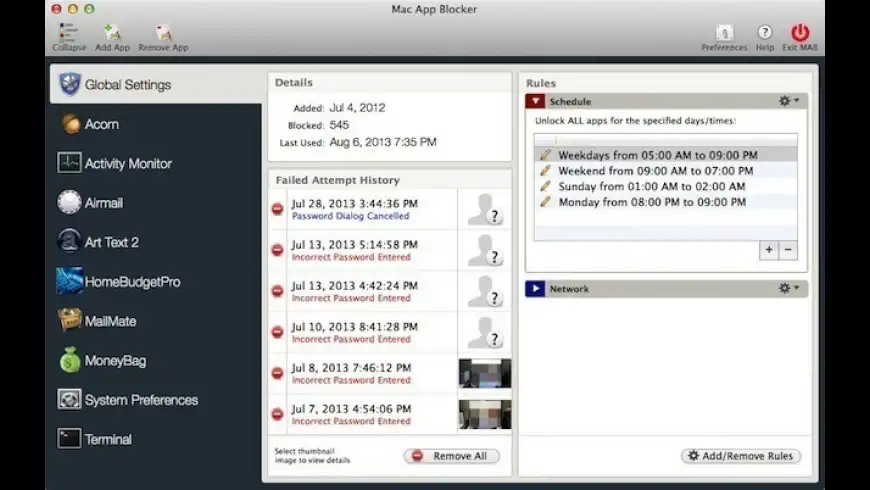Open the Network gear dropdown menu
The height and width of the screenshot is (490, 870).
pyautogui.click(x=788, y=288)
